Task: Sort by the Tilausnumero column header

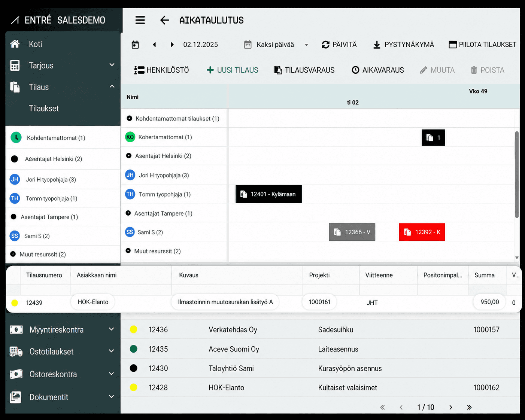Action: [x=44, y=275]
